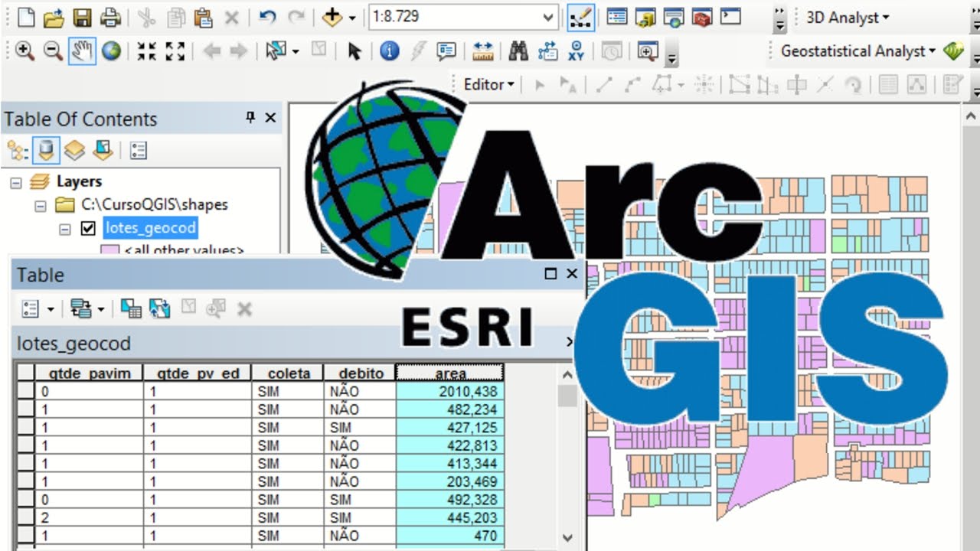Screen dimensions: 980x551
Task: Activate the HTML Popup tool
Action: [x=446, y=51]
